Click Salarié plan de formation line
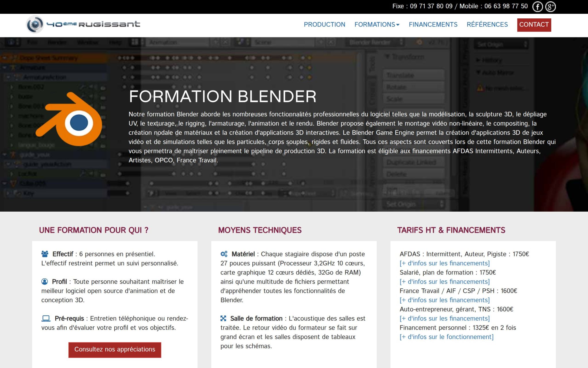This screenshot has width=588, height=368. (448, 273)
